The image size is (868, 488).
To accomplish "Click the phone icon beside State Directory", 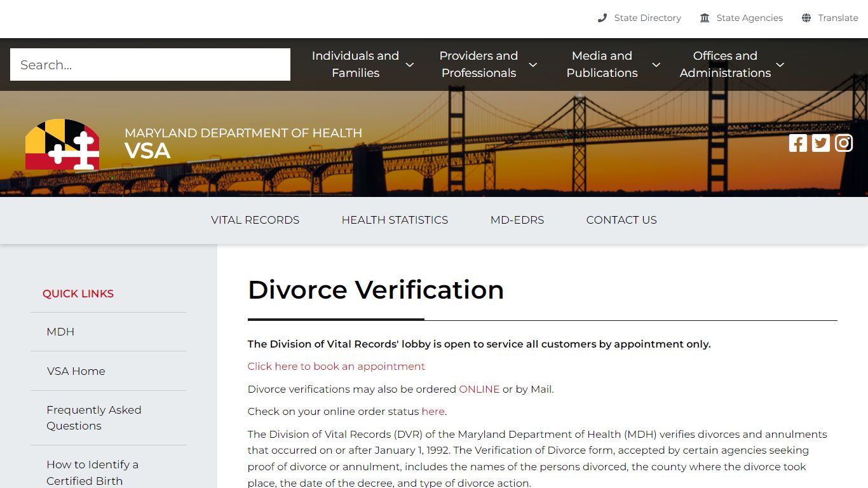I will pos(602,18).
